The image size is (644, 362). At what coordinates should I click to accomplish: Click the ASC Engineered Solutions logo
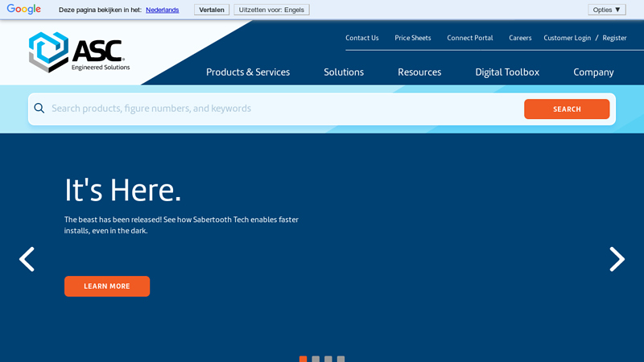(78, 52)
